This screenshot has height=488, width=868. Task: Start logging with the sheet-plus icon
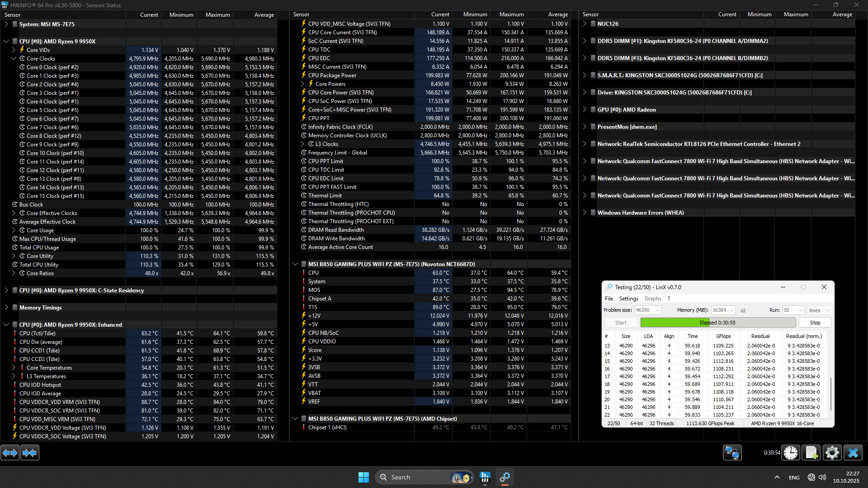click(811, 453)
